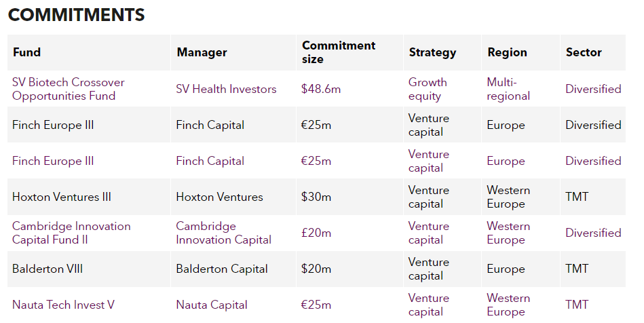Click the Sector column header
The image size is (644, 323).
coord(584,52)
